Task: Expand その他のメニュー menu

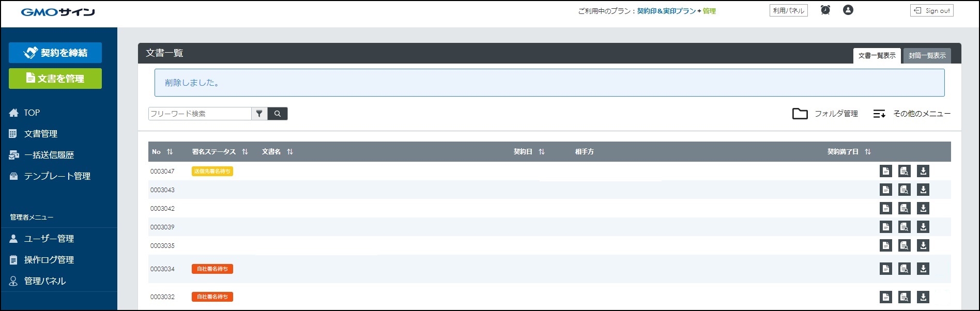Action: tap(912, 114)
